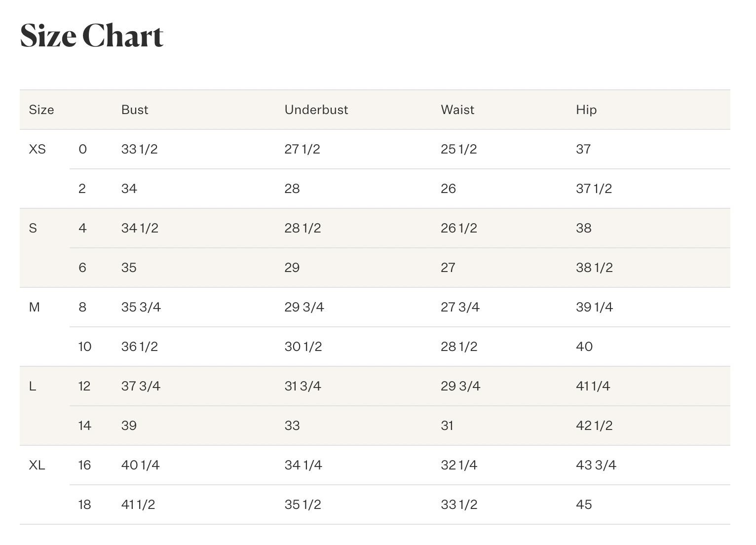Screen dimensions: 756x545
Task: Select the XL size label
Action: (x=37, y=465)
